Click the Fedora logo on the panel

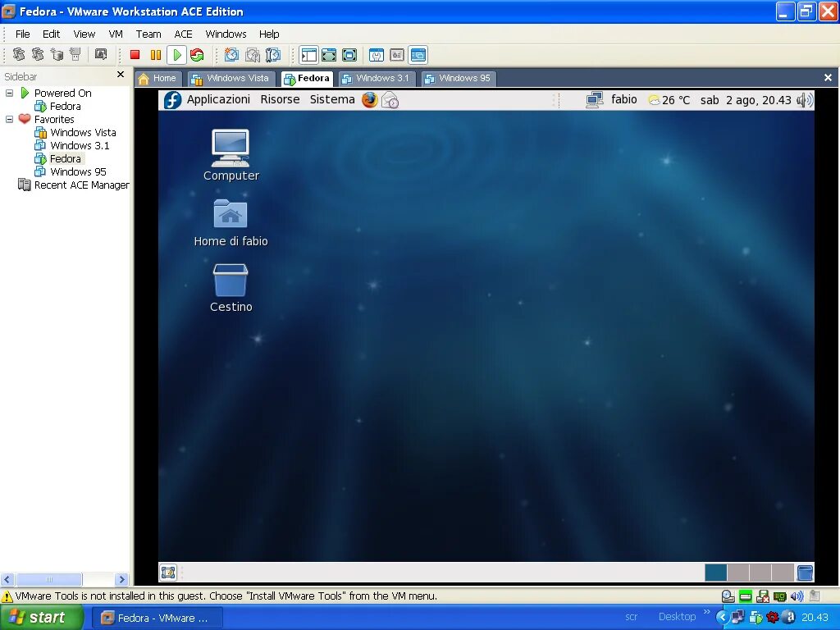(x=172, y=99)
